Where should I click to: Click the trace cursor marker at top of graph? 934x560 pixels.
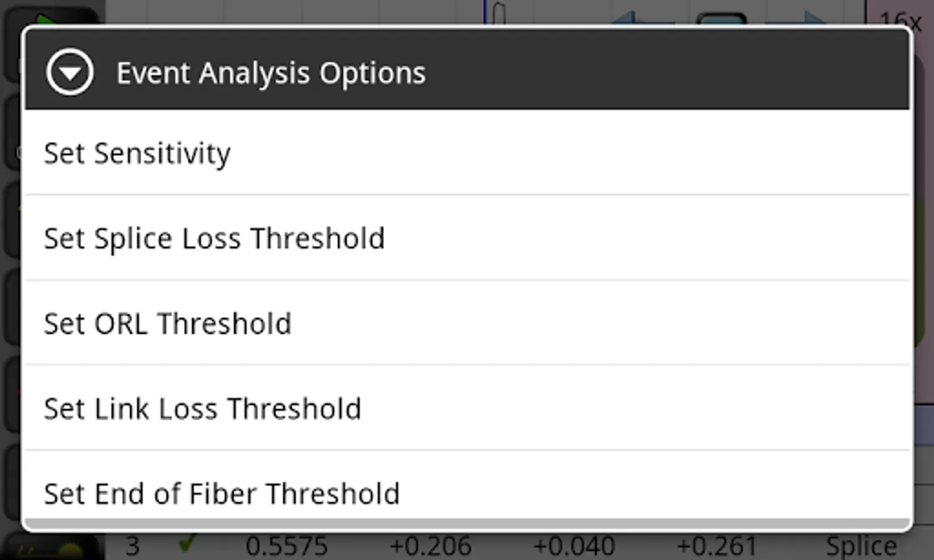pyautogui.click(x=498, y=12)
